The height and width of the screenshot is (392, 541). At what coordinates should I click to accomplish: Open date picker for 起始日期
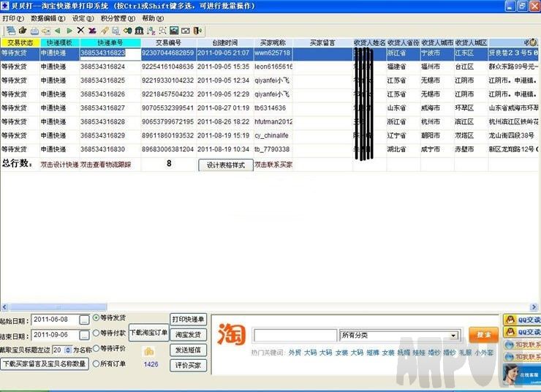[84, 320]
